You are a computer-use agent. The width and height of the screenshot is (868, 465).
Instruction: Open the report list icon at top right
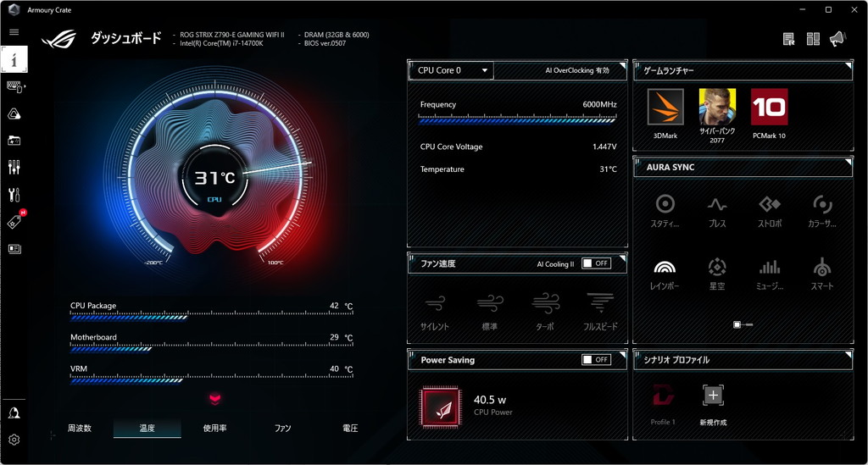[789, 39]
